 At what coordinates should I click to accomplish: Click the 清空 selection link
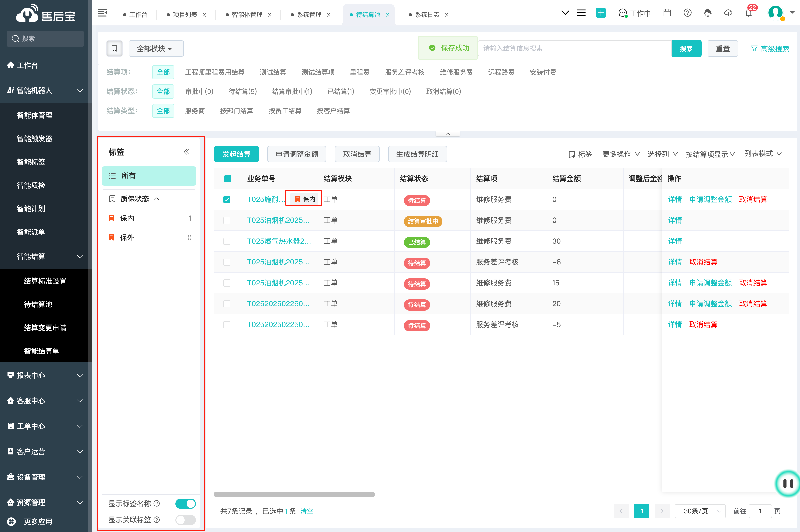tap(306, 511)
